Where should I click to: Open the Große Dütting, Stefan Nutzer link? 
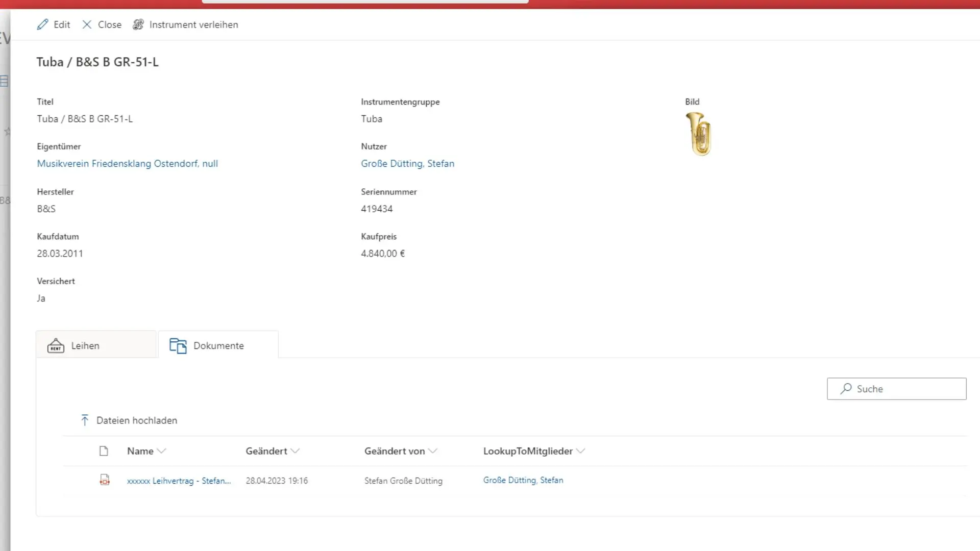point(407,163)
